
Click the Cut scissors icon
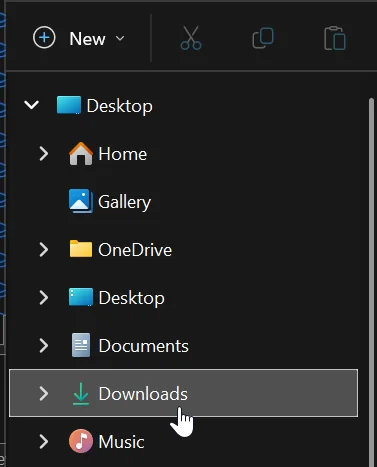coord(191,38)
